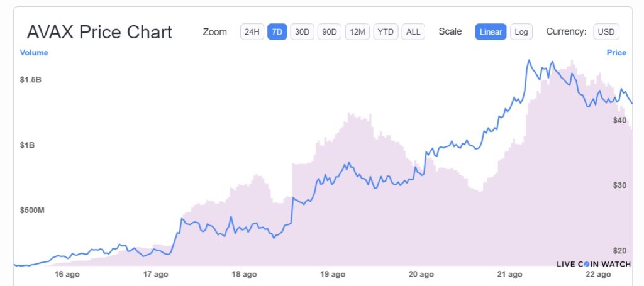This screenshot has height=286, width=644.
Task: Switch chart to Log scale
Action: (x=521, y=31)
